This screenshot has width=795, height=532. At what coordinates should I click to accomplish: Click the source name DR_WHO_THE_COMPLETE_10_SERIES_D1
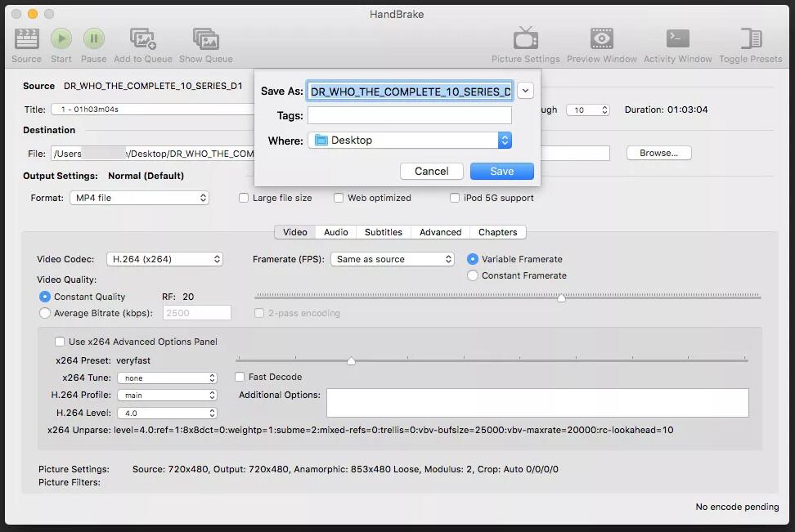coord(153,86)
